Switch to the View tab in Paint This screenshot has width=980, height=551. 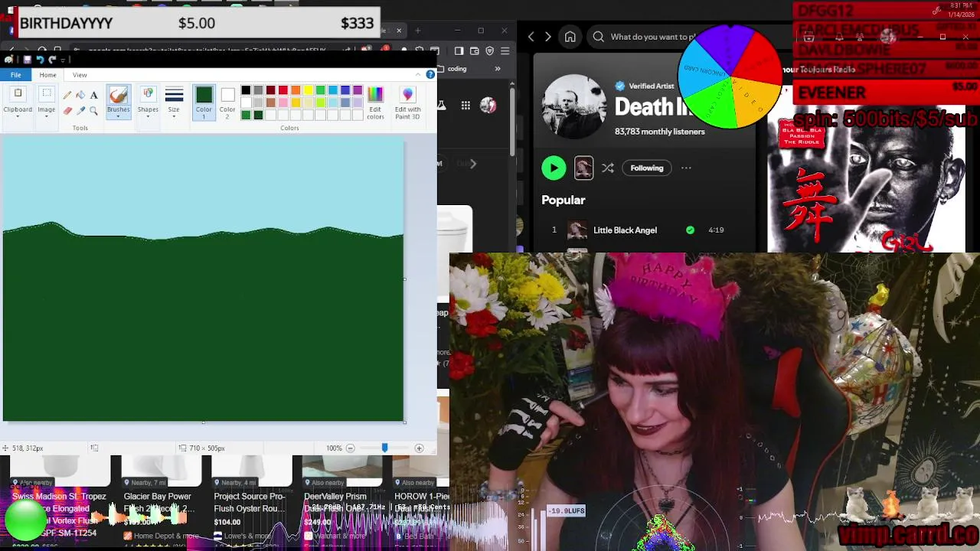80,75
